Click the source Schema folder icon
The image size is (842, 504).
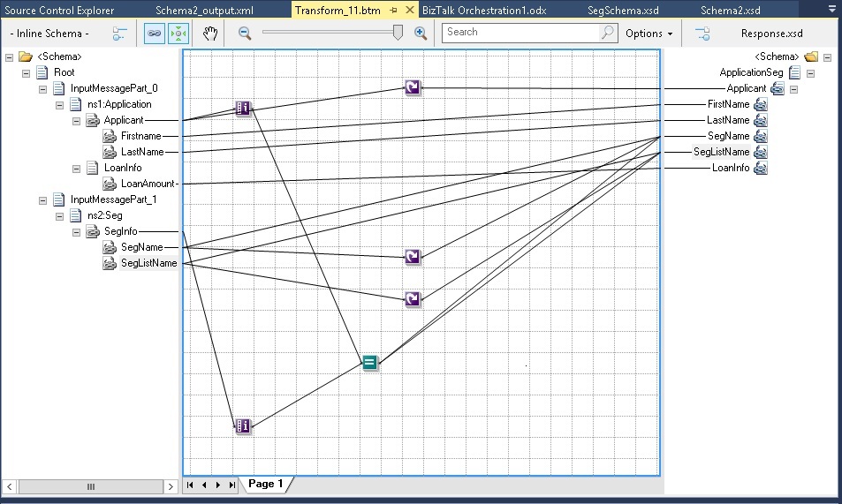[26, 56]
